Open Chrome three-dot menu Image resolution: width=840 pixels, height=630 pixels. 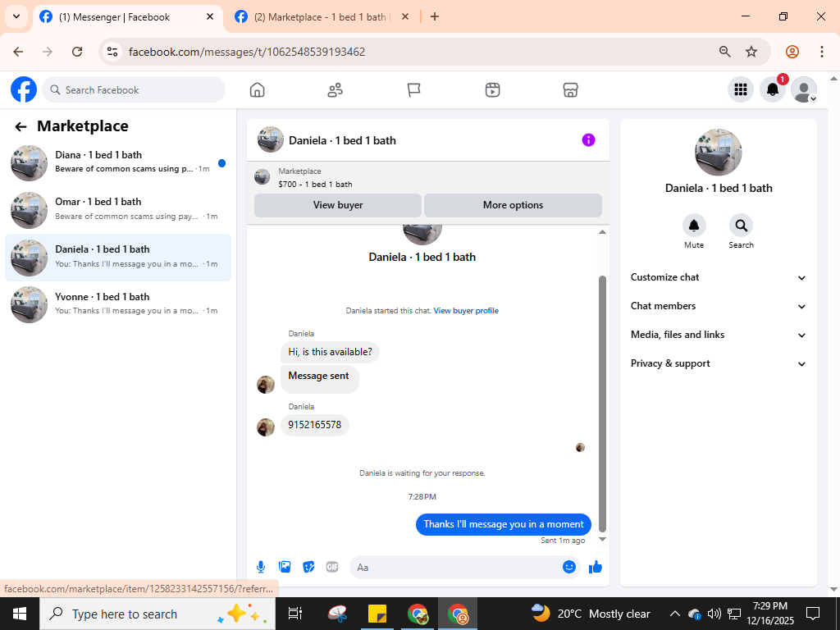(x=821, y=52)
